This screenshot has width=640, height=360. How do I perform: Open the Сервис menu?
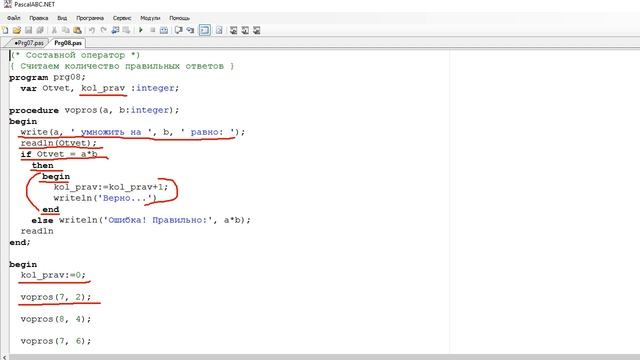[x=122, y=18]
